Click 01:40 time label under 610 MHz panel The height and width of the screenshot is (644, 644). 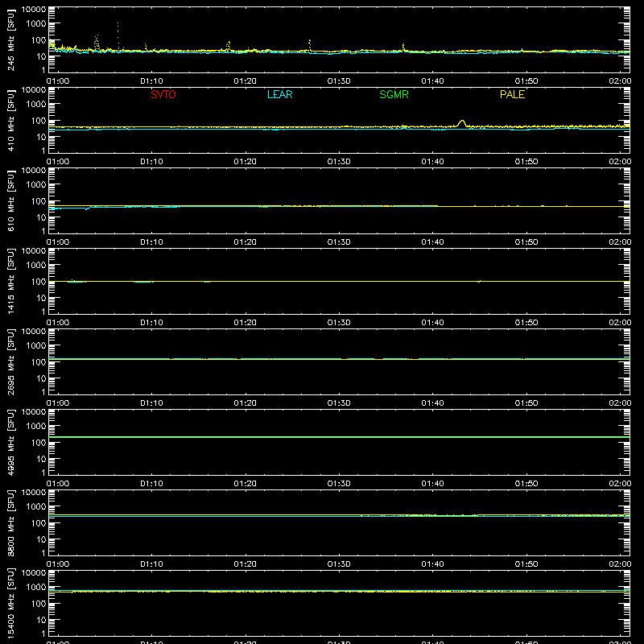coord(432,242)
